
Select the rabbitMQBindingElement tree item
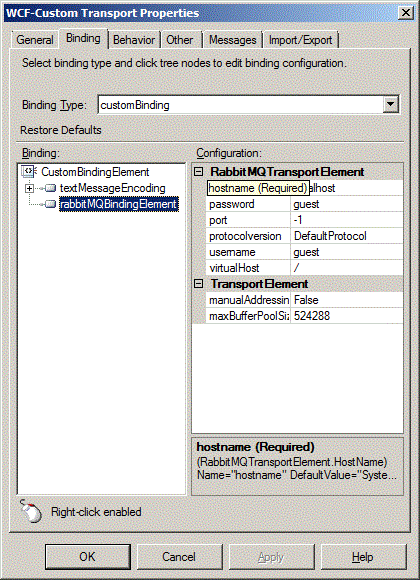coord(118,204)
